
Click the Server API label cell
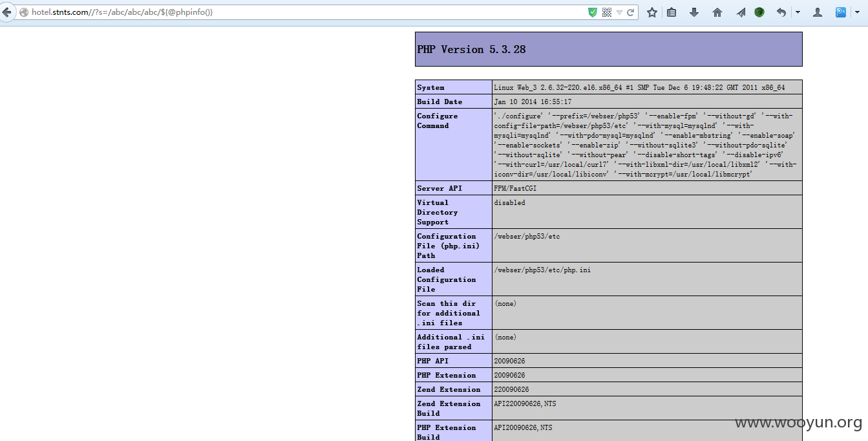click(x=454, y=188)
